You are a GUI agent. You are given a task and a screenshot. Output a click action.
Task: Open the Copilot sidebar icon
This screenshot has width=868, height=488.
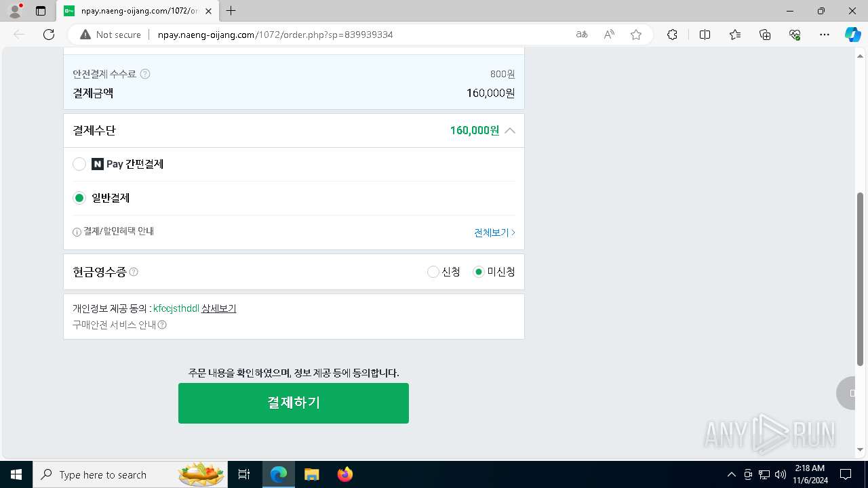tap(852, 35)
